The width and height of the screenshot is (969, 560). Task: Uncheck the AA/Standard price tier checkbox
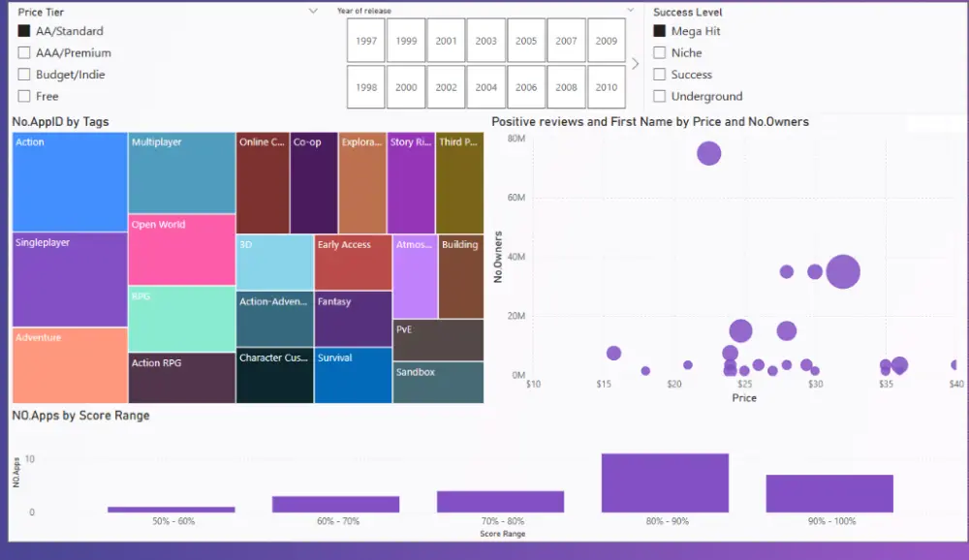coord(24,31)
